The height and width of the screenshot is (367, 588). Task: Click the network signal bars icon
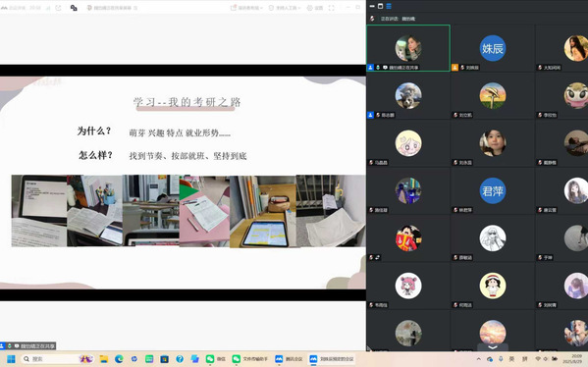48,8
